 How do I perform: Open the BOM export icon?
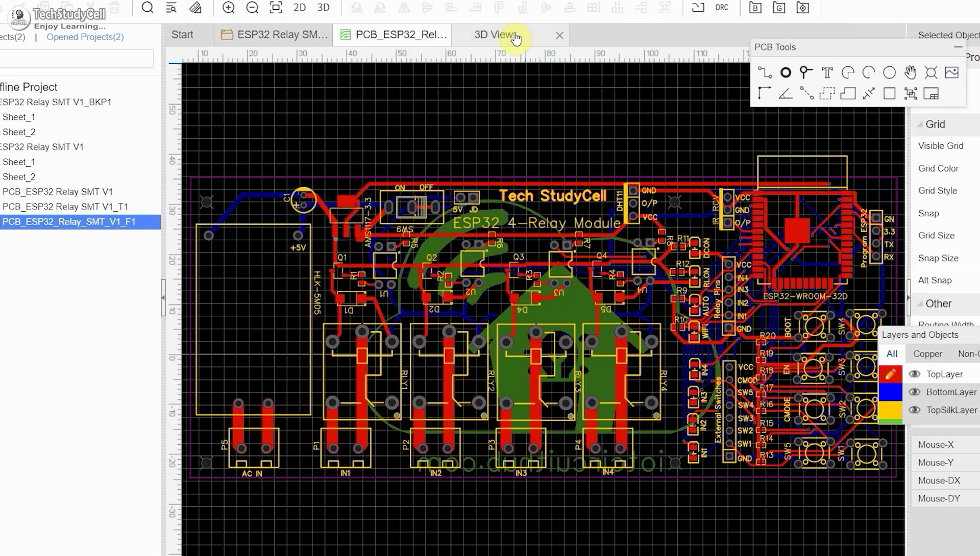755,8
